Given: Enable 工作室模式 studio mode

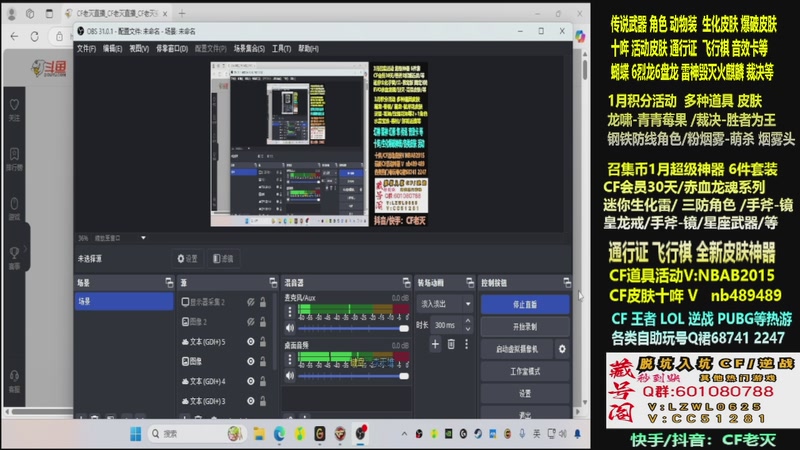Looking at the screenshot, I should [525, 371].
